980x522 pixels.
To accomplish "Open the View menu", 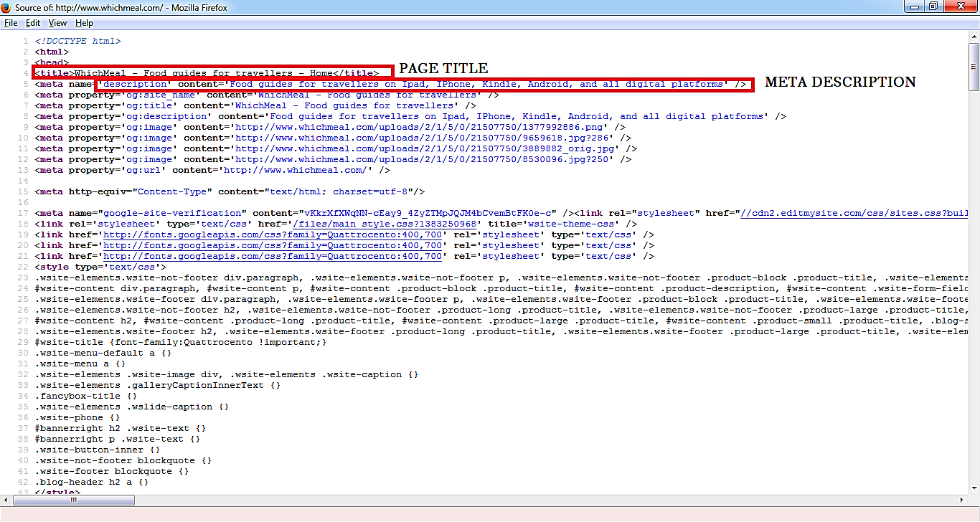I will 57,23.
